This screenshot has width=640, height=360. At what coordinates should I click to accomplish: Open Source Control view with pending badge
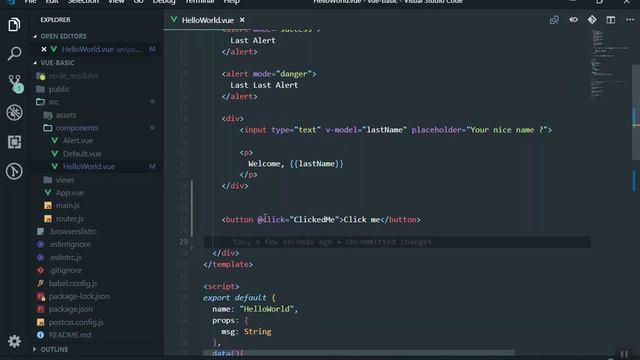(x=15, y=83)
